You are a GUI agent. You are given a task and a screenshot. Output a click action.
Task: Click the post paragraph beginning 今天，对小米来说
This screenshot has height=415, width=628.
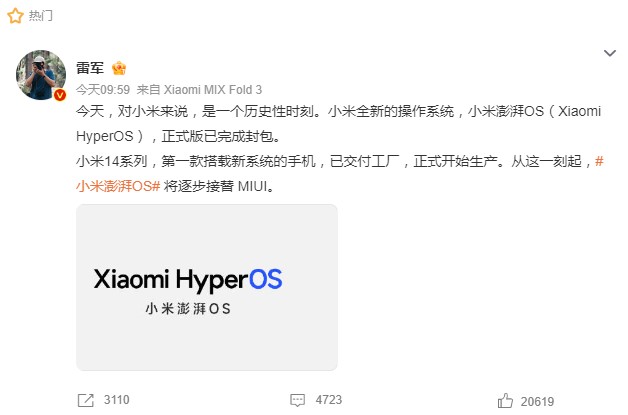[x=338, y=124]
